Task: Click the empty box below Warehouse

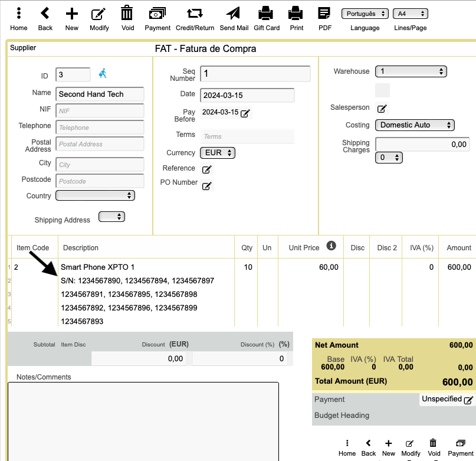Action: point(382,90)
